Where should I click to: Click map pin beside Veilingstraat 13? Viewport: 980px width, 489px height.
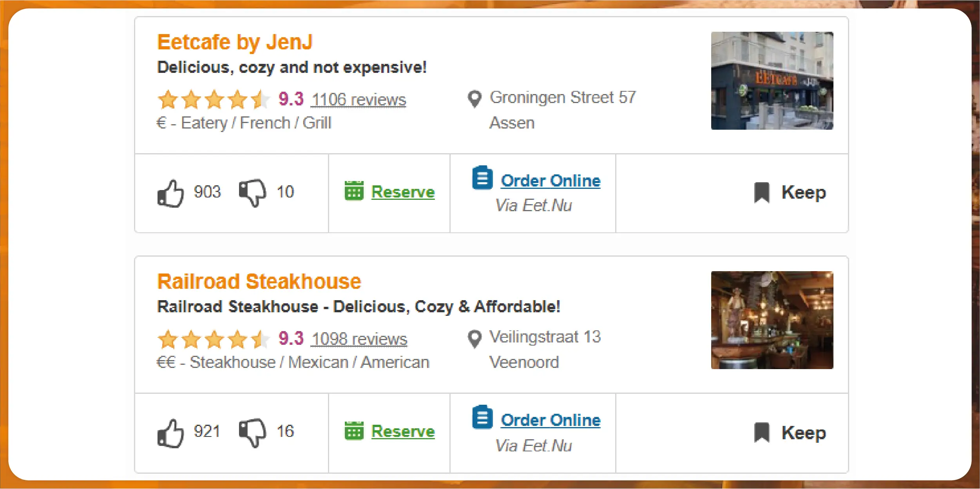click(x=475, y=339)
